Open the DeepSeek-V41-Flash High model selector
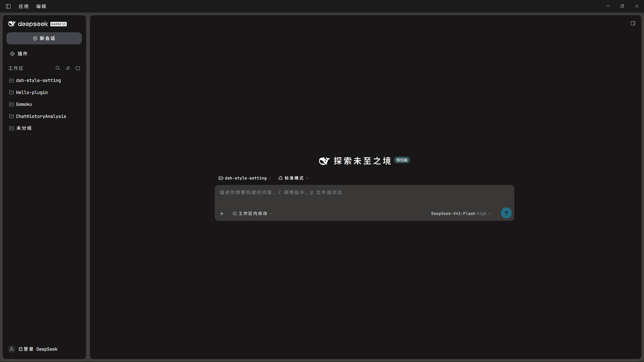 pyautogui.click(x=461, y=213)
